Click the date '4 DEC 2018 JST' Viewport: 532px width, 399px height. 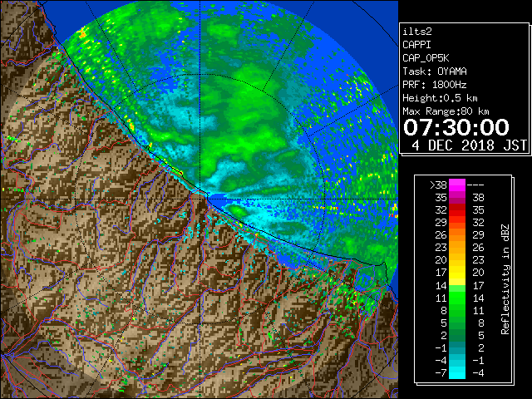pos(469,145)
